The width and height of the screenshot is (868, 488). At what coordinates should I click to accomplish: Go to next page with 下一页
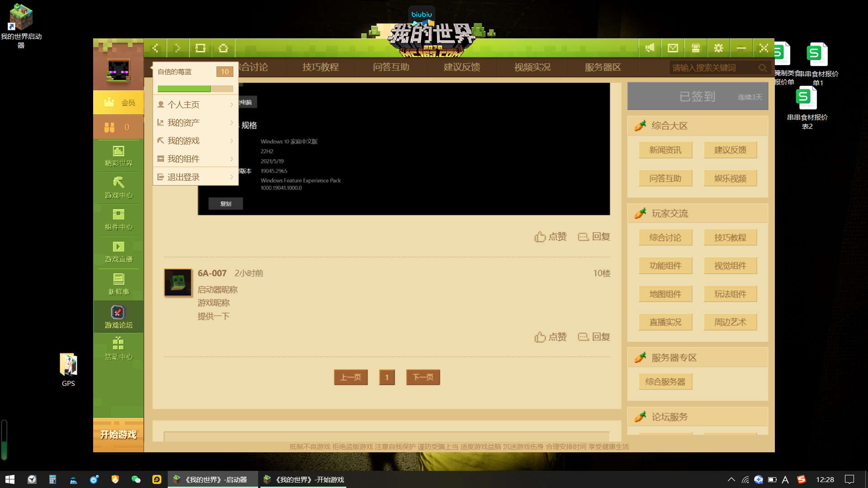click(x=423, y=377)
